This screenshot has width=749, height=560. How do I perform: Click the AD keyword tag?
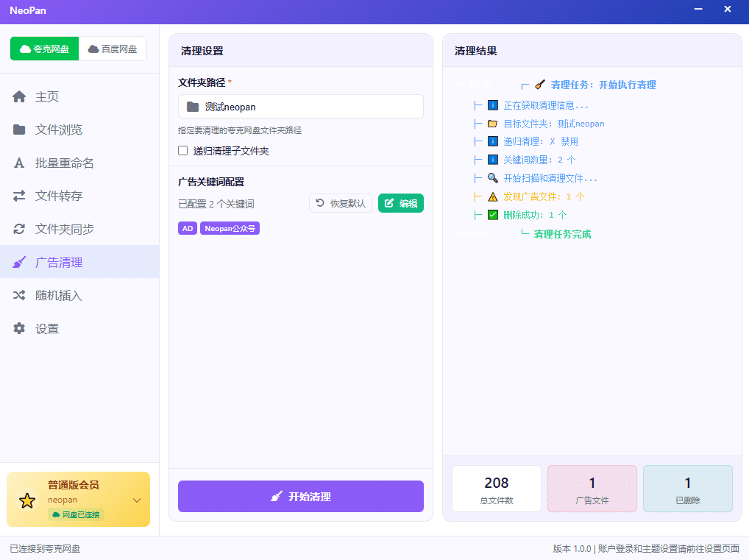188,228
